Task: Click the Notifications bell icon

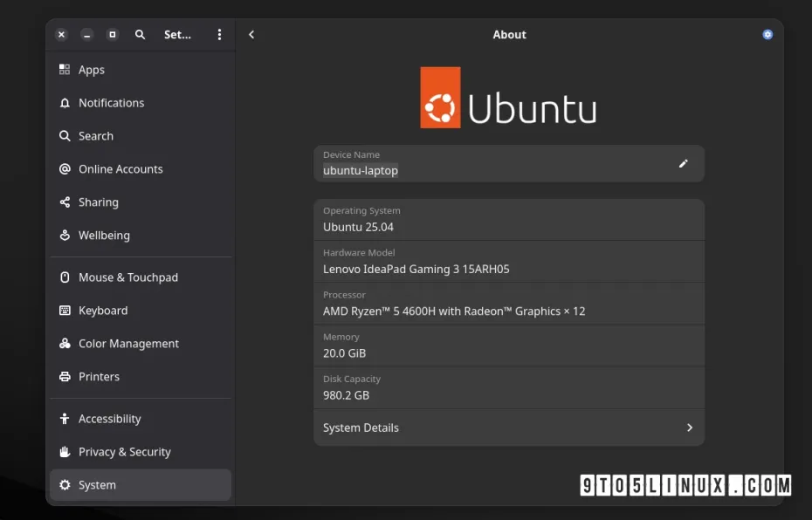Action: pos(65,102)
